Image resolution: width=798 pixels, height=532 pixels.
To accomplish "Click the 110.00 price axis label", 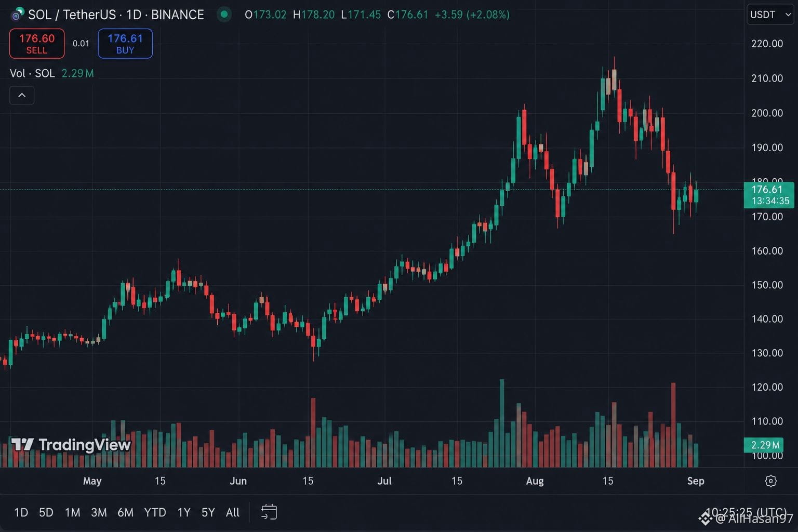I will [767, 421].
